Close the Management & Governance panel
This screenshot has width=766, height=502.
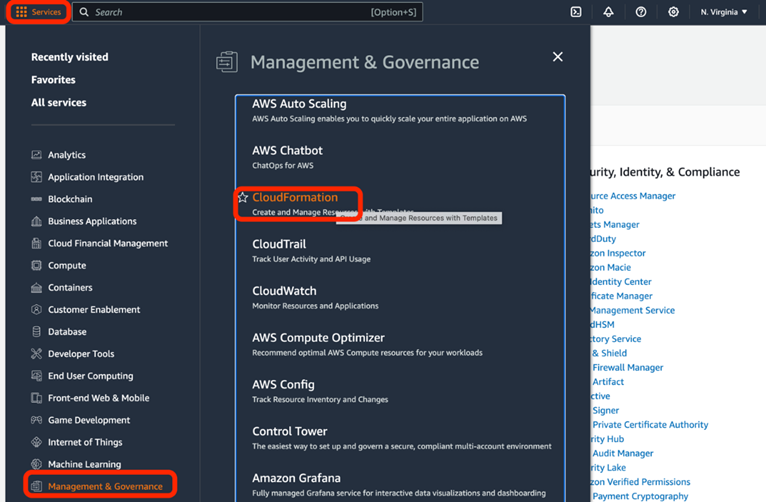[x=558, y=57]
